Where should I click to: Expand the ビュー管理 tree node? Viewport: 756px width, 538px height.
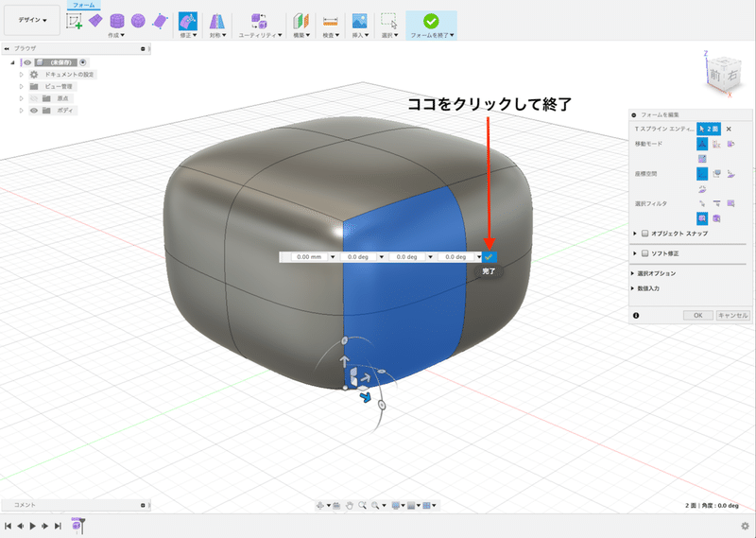click(x=21, y=86)
